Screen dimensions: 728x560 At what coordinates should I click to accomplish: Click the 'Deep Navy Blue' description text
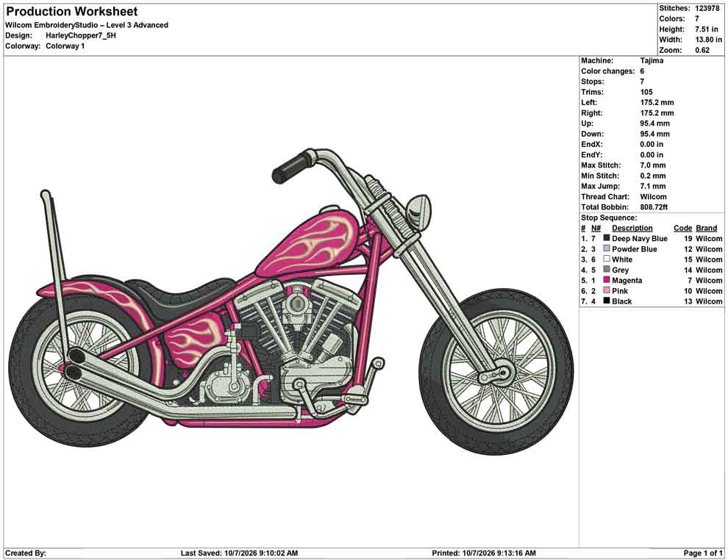pos(639,238)
